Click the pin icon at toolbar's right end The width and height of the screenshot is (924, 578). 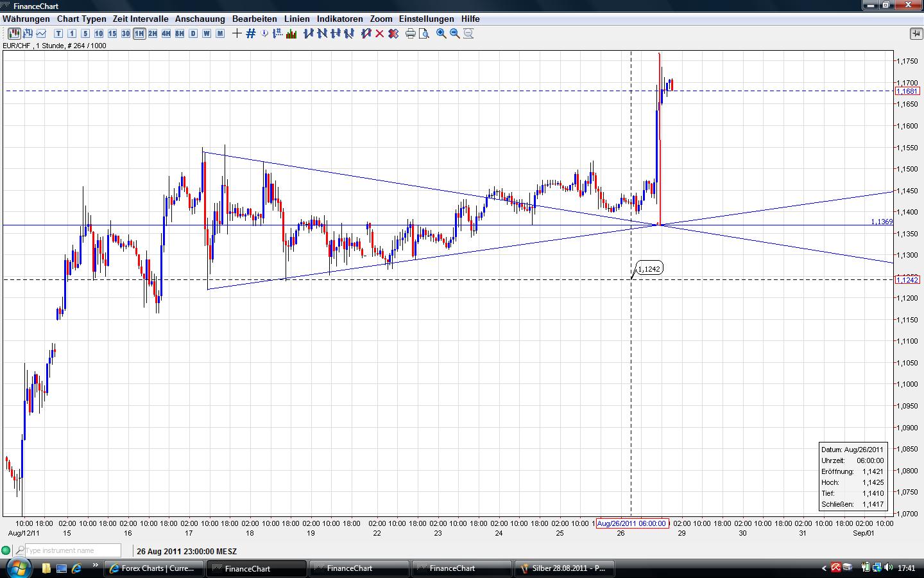(x=916, y=33)
